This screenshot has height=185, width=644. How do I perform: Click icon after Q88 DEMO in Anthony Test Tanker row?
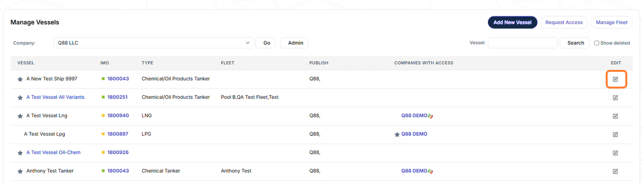point(430,171)
